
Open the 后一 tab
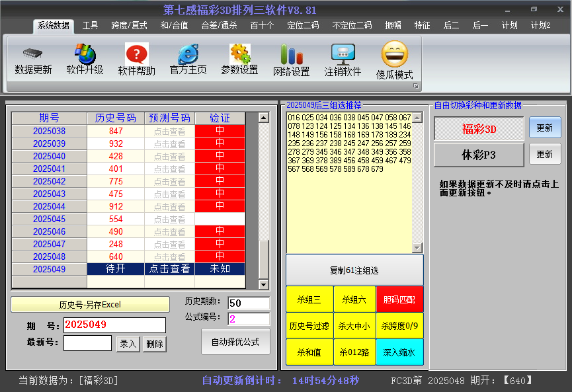pyautogui.click(x=480, y=26)
